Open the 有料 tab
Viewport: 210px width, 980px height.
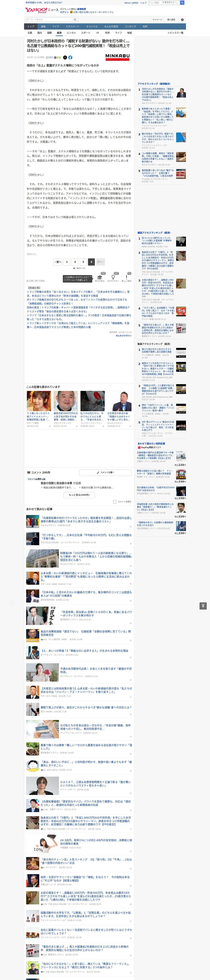click(x=145, y=27)
